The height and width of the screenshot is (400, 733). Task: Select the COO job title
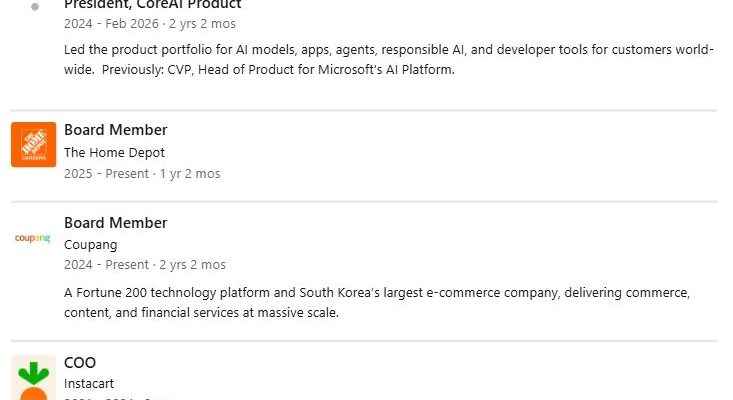[80, 362]
